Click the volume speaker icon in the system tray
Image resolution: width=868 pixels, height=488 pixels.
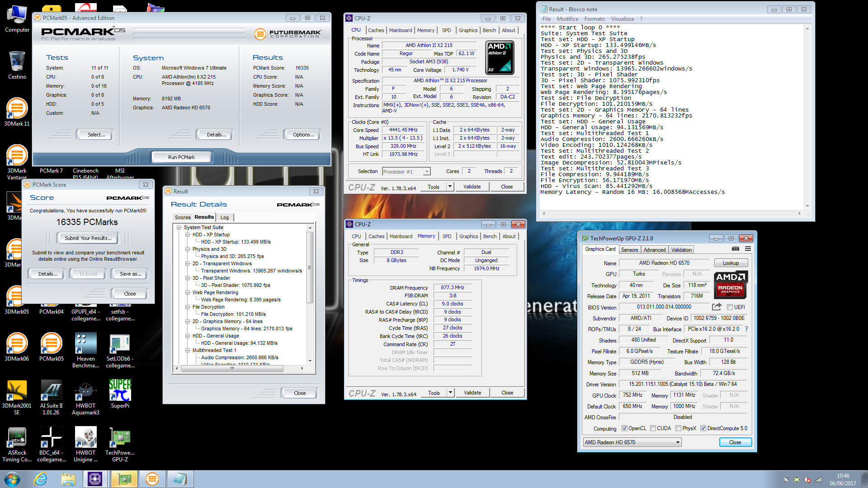point(807,479)
